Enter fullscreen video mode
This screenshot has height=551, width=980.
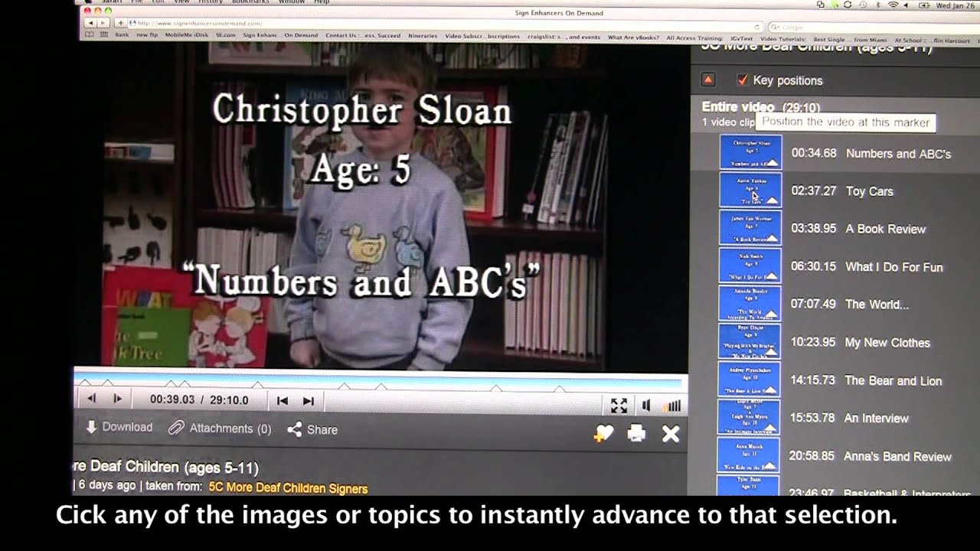pos(619,405)
